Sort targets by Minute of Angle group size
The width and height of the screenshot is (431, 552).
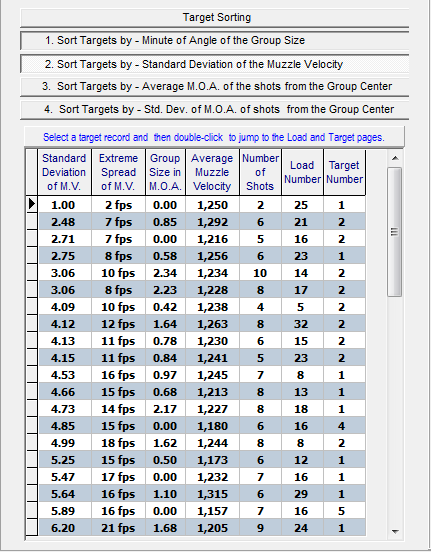pos(215,40)
